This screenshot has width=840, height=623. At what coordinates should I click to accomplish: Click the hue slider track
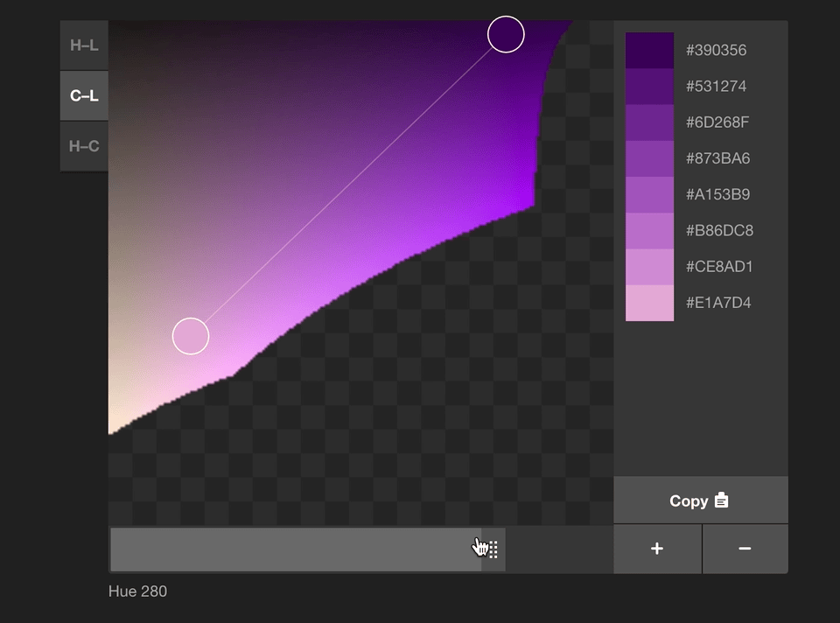pyautogui.click(x=361, y=549)
